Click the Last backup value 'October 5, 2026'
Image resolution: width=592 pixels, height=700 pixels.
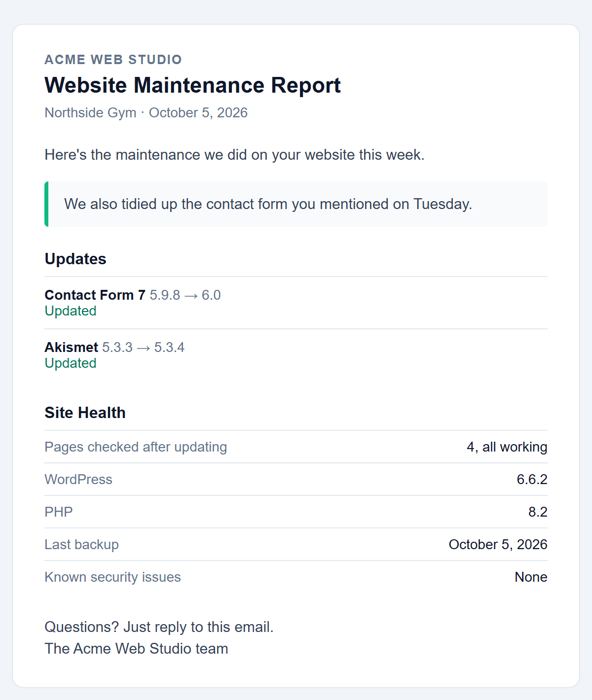498,545
